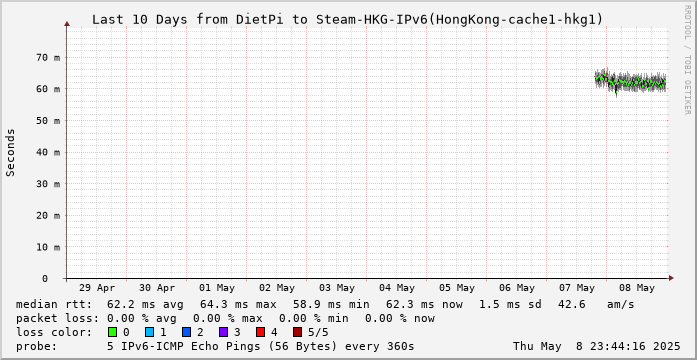The height and width of the screenshot is (360, 697).
Task: Click the 40 m y-axis tick label
Action: 48,152
